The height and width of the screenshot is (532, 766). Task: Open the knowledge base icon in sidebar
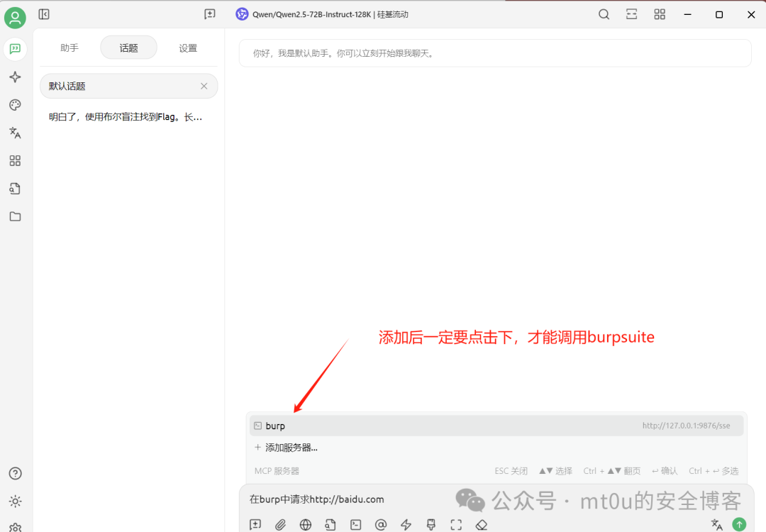click(15, 189)
